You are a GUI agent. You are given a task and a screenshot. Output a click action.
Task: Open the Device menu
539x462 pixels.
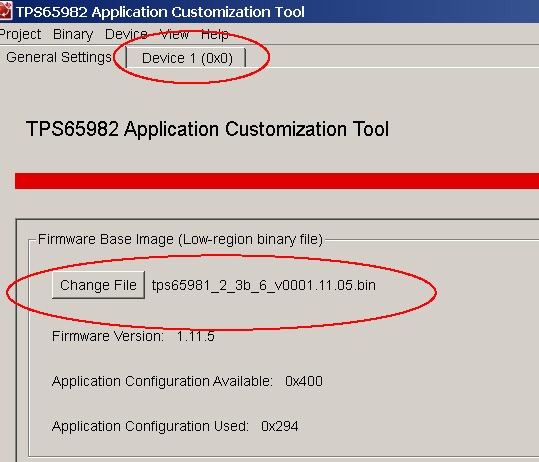point(126,34)
